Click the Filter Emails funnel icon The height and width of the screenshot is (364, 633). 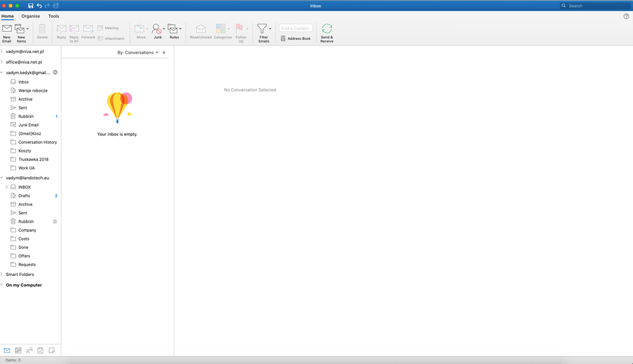tap(262, 28)
